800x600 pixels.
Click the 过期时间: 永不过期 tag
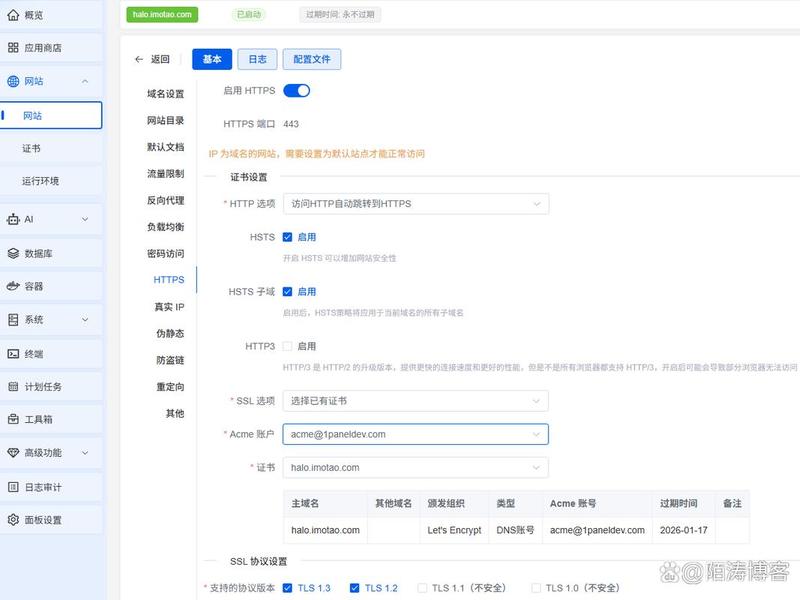pyautogui.click(x=340, y=15)
